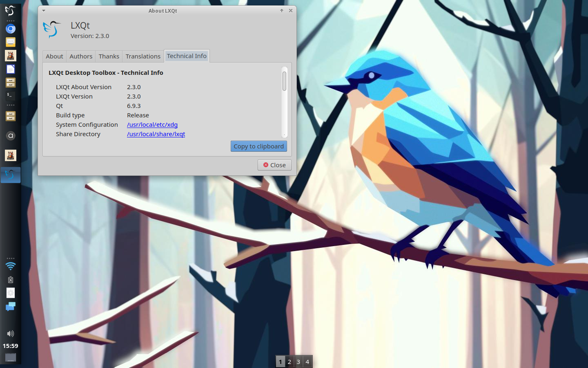Image resolution: width=588 pixels, height=368 pixels.
Task: Select the About LXQt taskbar entry
Action: point(11,175)
